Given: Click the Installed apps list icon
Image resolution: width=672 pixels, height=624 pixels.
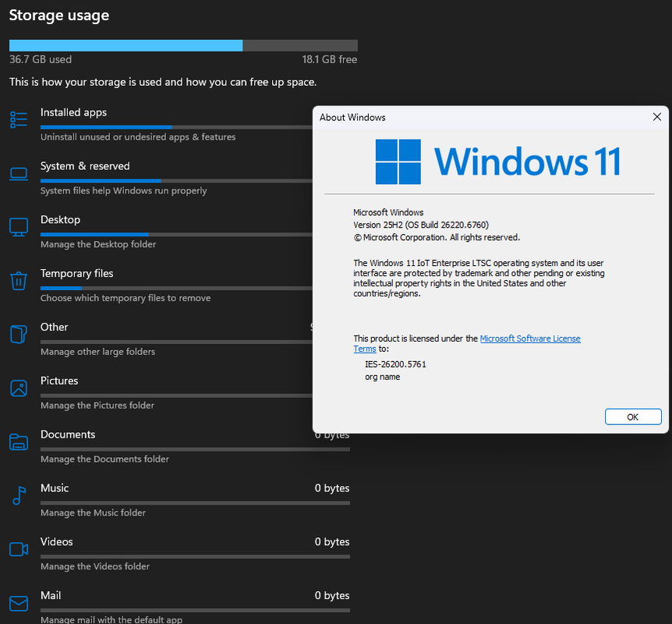Looking at the screenshot, I should (19, 119).
